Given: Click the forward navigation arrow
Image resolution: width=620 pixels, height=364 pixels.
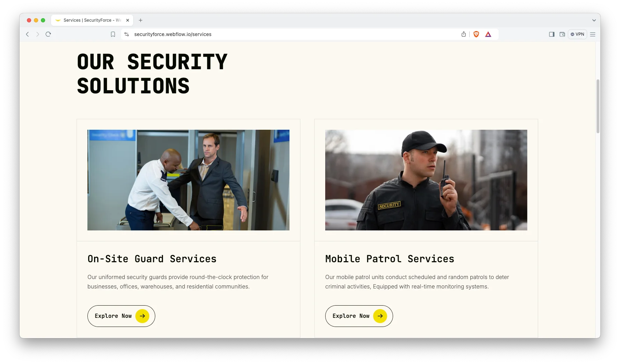Looking at the screenshot, I should click(38, 34).
